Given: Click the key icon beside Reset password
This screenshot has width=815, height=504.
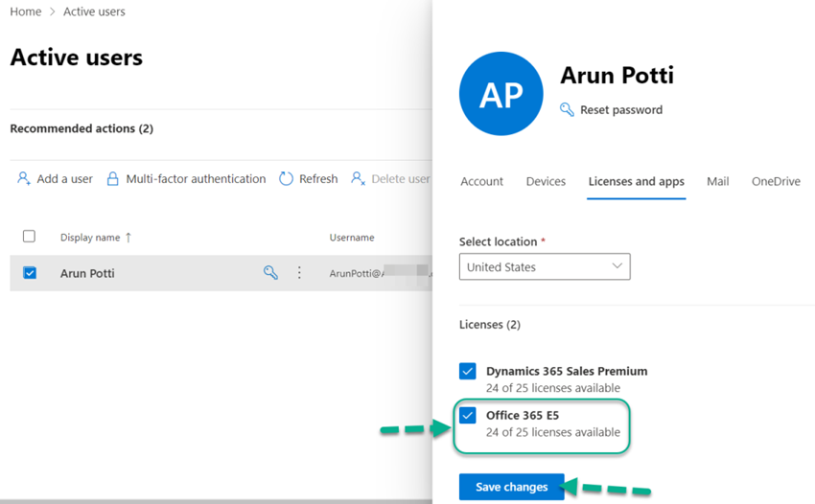Looking at the screenshot, I should (x=567, y=109).
